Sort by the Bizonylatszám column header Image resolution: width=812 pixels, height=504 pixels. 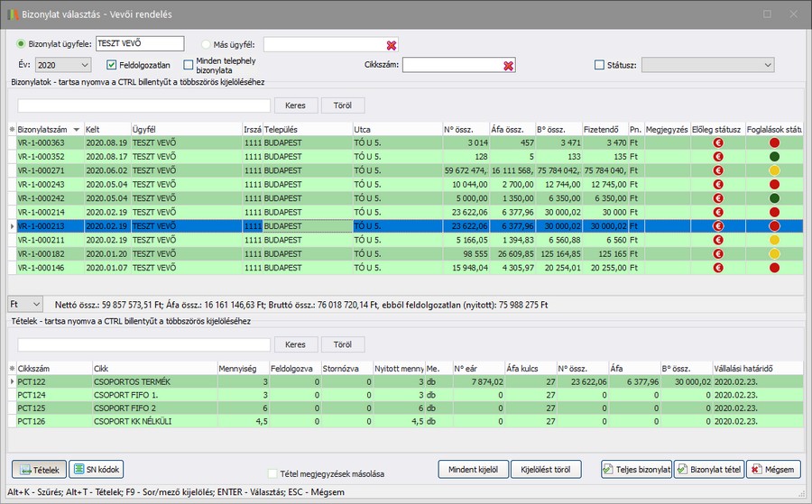pyautogui.click(x=45, y=130)
